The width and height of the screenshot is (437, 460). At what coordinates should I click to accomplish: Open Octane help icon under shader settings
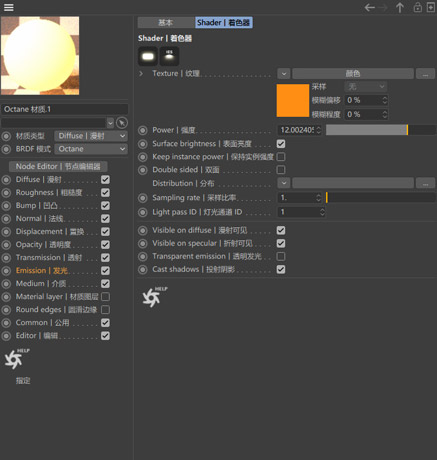pos(155,297)
